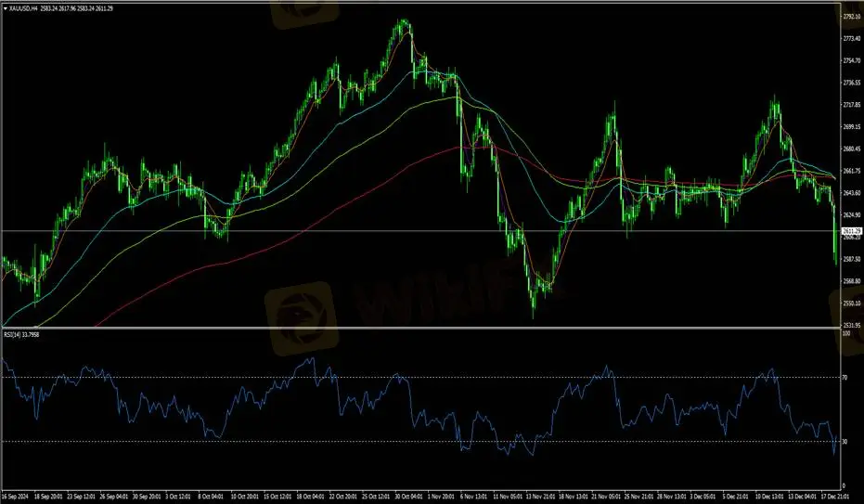864x504 pixels.
Task: Click the 2643.60 price axis label
Action: tap(852, 193)
